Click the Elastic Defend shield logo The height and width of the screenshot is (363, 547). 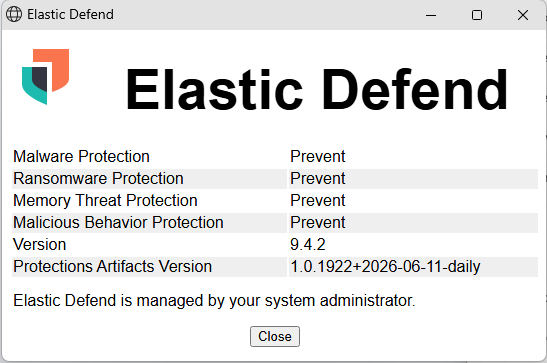[x=45, y=77]
